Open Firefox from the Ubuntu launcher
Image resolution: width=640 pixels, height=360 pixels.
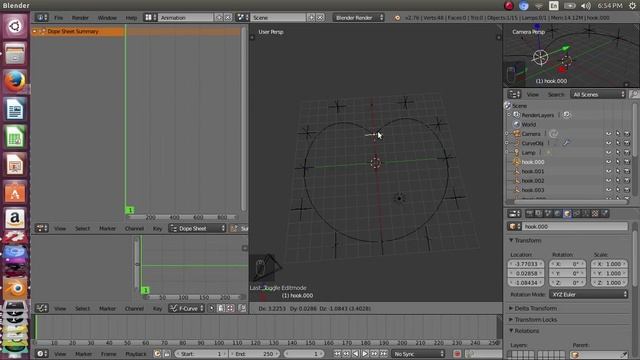click(x=15, y=81)
